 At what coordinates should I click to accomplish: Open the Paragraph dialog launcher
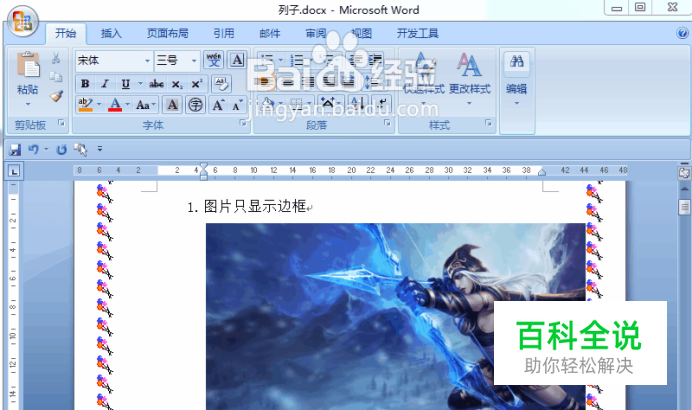click(x=387, y=123)
